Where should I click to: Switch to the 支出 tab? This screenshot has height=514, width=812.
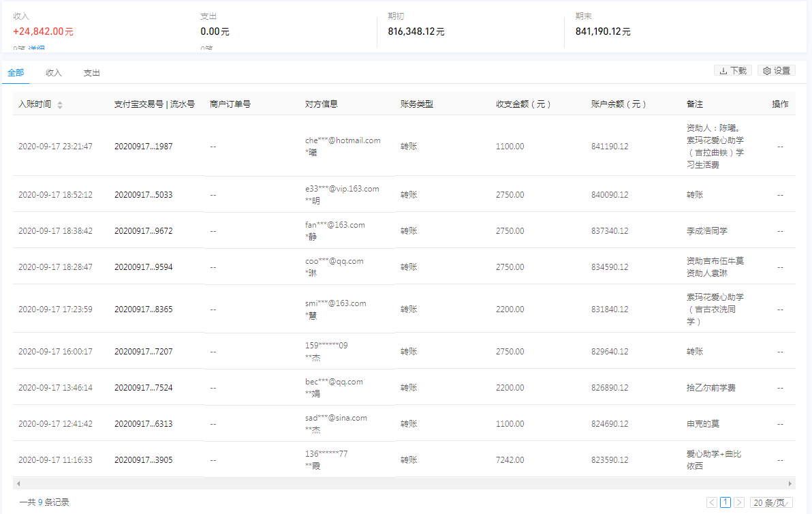pyautogui.click(x=92, y=73)
